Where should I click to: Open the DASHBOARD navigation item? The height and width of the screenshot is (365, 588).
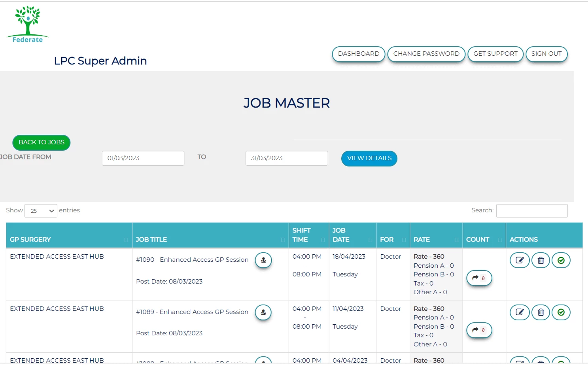click(358, 54)
